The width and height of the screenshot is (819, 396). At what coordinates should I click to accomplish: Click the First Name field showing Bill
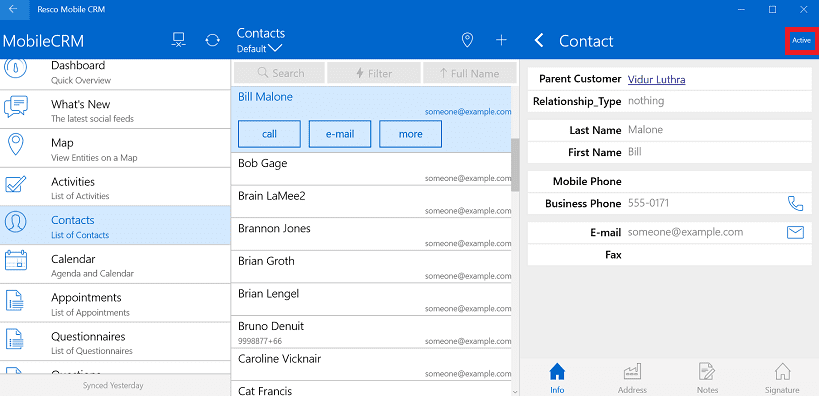(x=670, y=152)
